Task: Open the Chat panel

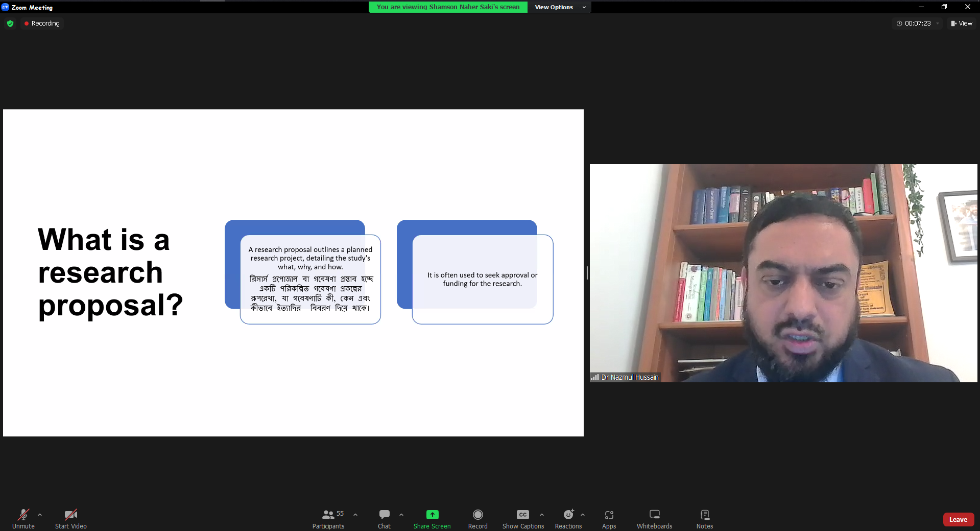Action: pos(384,518)
